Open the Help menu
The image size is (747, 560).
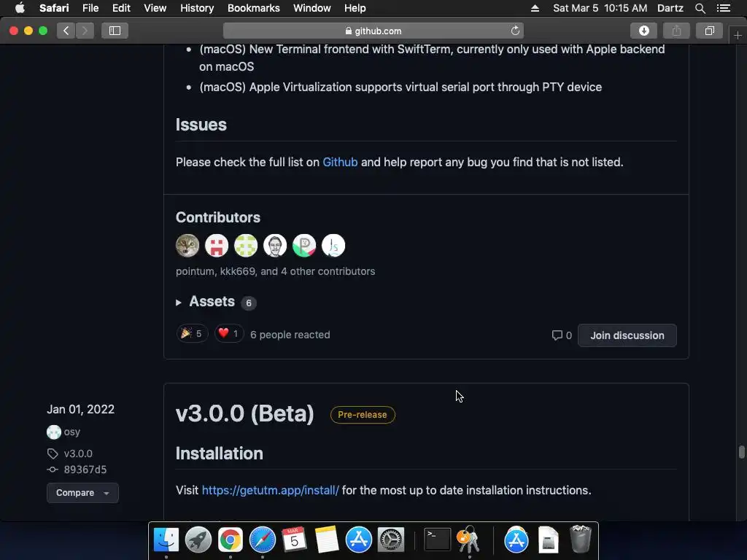coord(355,8)
